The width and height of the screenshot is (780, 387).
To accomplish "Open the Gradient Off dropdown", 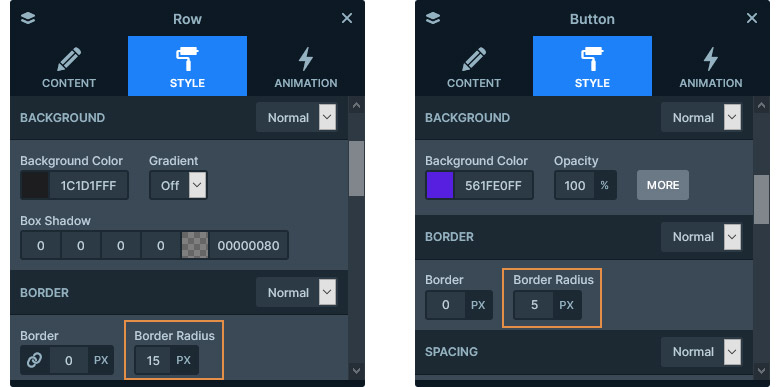I will 178,186.
